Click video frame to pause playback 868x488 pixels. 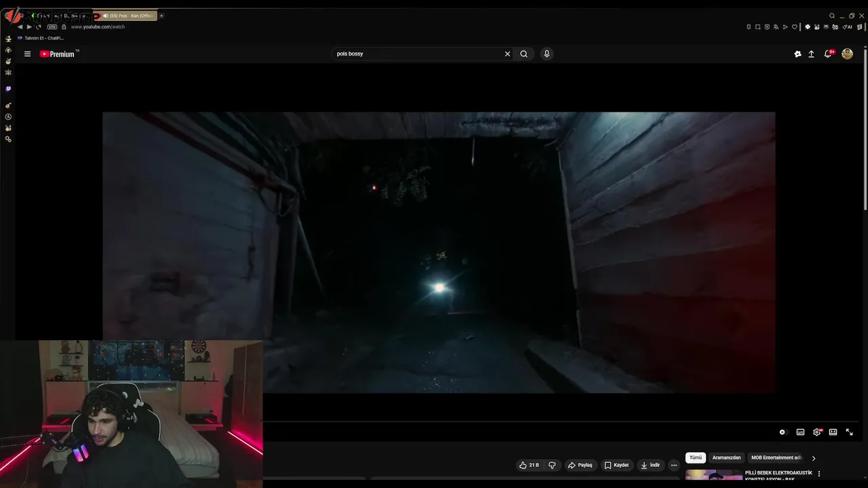coord(438,252)
